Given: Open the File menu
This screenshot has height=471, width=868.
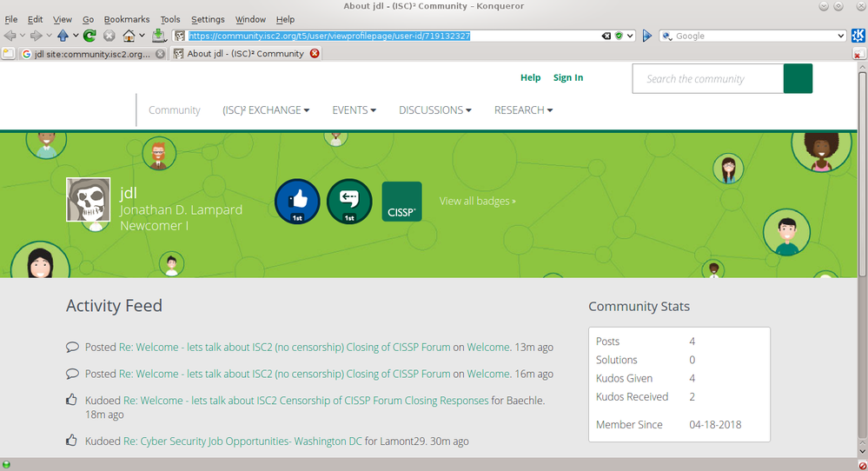Looking at the screenshot, I should coord(11,19).
